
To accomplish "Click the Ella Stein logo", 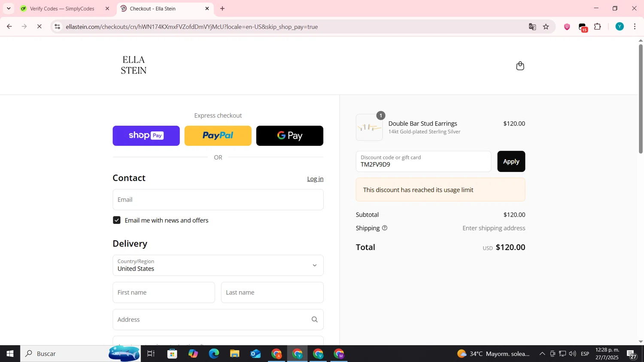I will pyautogui.click(x=134, y=65).
